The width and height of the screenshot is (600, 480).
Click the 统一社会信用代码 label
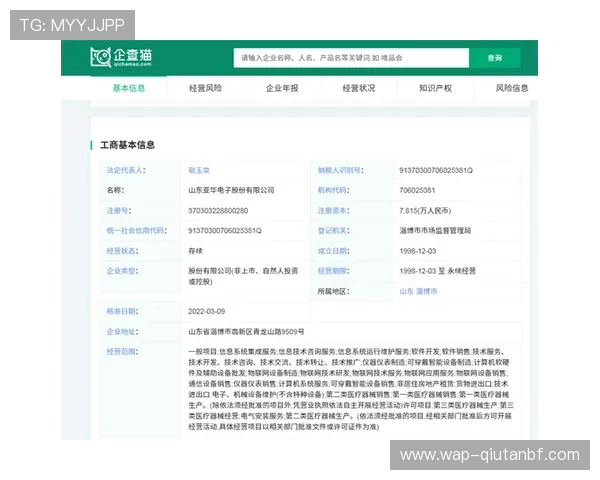pyautogui.click(x=137, y=230)
